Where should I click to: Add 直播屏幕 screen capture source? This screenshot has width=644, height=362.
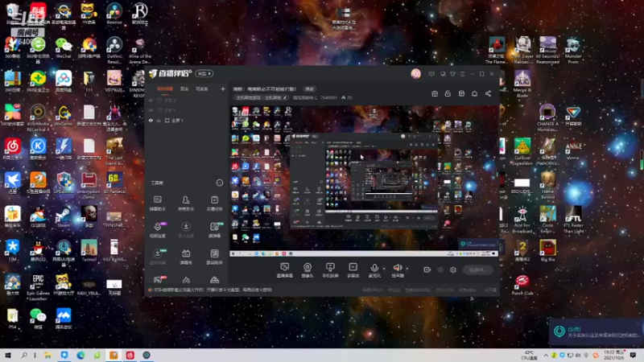[x=285, y=270]
